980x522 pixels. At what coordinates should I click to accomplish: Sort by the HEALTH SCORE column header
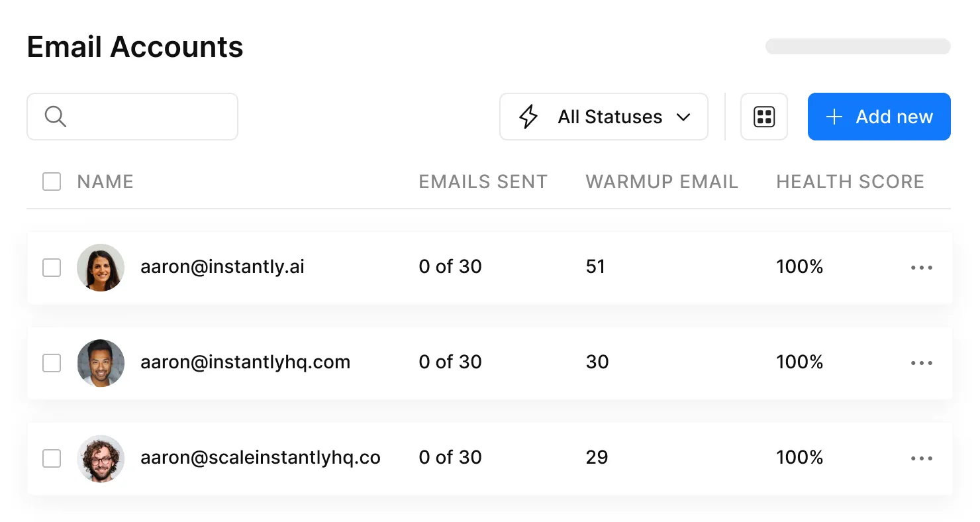coord(850,182)
